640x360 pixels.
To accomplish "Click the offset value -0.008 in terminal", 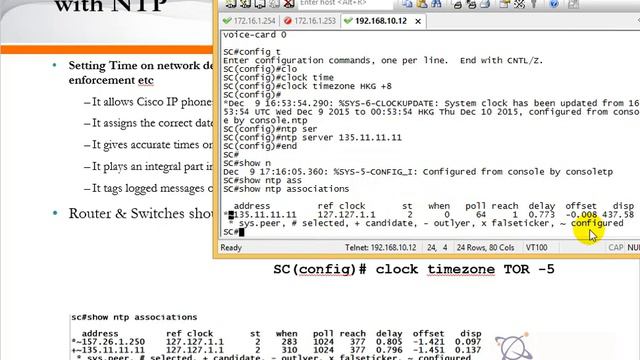I will click(x=581, y=215).
